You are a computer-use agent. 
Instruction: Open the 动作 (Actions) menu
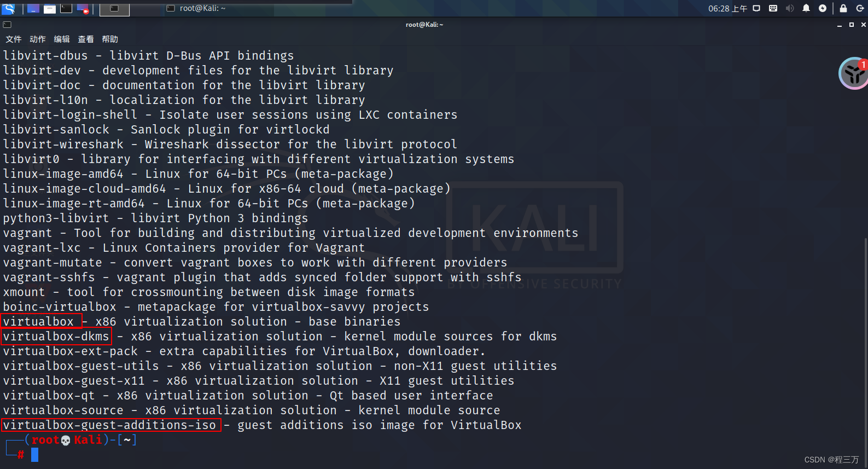[x=38, y=39]
